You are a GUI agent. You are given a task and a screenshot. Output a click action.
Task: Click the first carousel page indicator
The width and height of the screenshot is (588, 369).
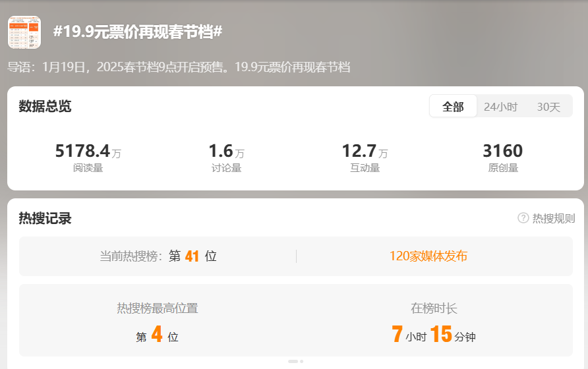click(293, 362)
